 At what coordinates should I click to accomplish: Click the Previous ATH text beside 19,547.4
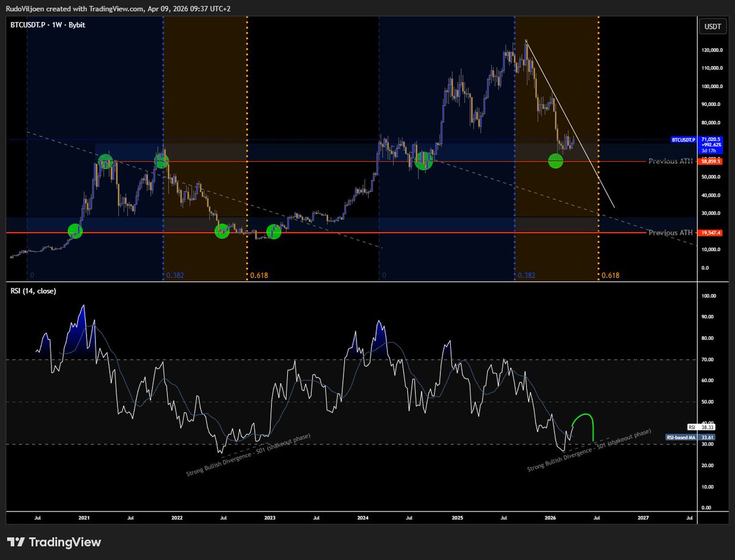(672, 233)
